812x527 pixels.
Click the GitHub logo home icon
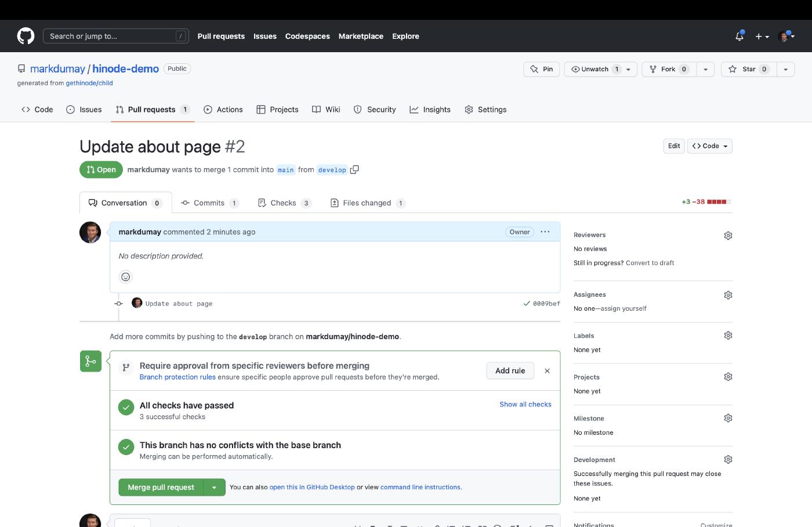coord(26,36)
